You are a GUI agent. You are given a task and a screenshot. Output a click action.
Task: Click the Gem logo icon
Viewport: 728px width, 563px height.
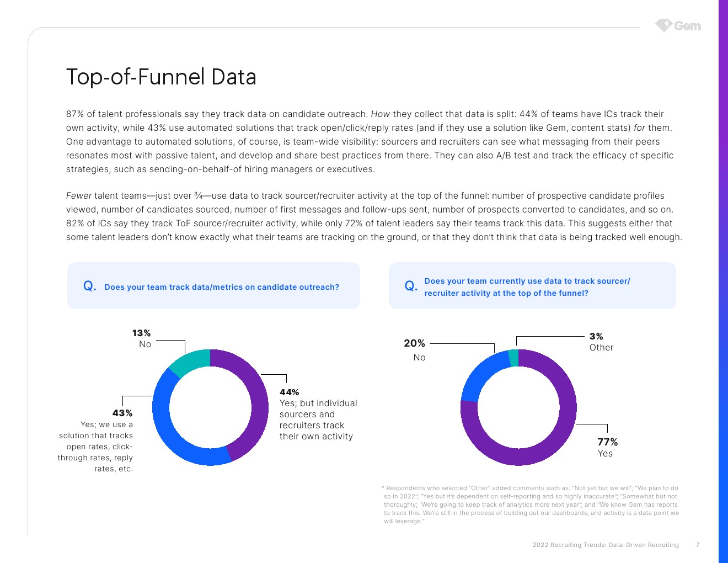pos(663,25)
